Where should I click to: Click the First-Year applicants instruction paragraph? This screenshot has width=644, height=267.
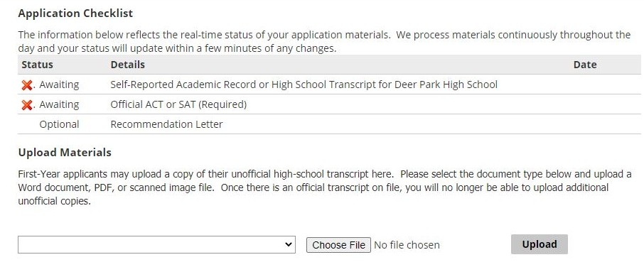click(x=324, y=187)
